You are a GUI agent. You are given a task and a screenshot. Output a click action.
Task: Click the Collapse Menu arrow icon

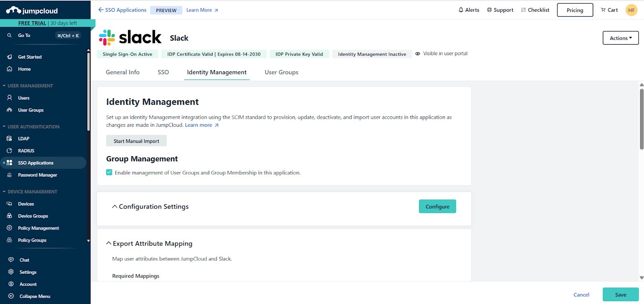click(x=11, y=296)
